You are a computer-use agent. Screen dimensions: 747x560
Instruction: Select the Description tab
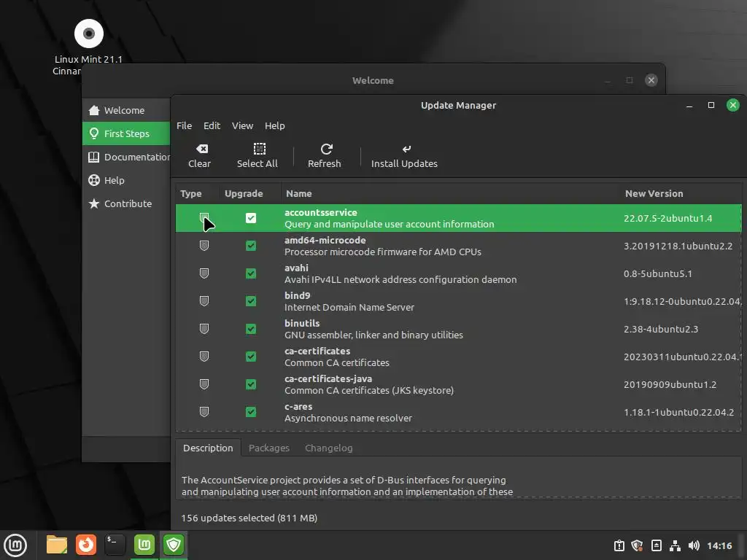pyautogui.click(x=208, y=448)
